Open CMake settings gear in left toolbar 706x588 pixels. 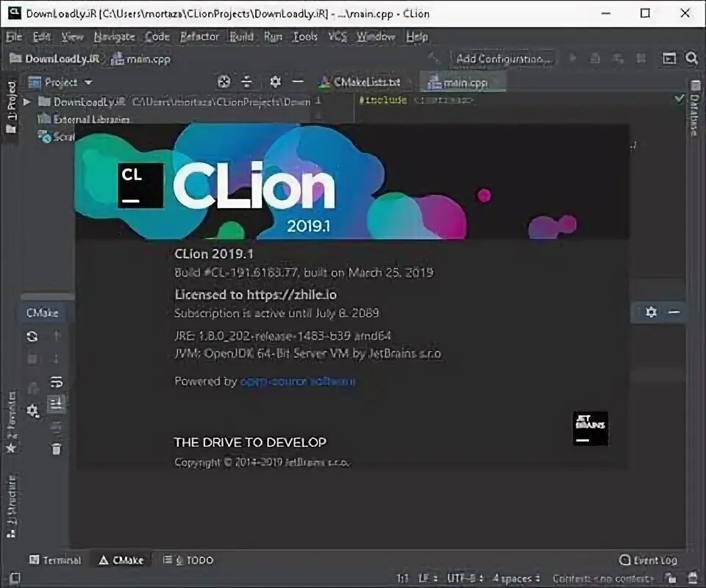point(32,411)
